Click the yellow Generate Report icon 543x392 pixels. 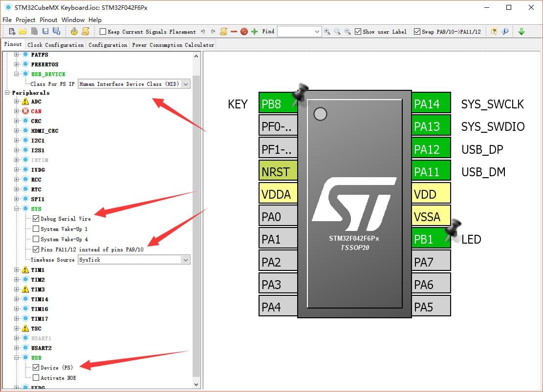(x=86, y=31)
